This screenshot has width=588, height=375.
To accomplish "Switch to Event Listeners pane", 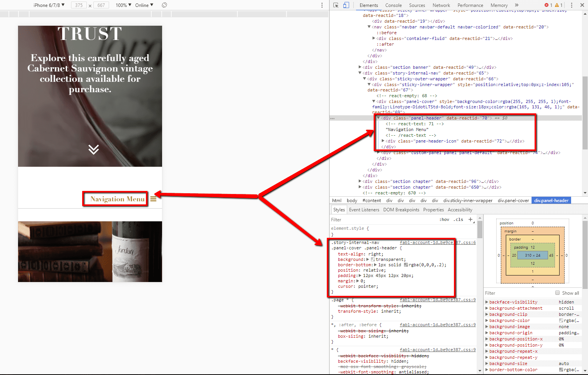I will click(x=364, y=210).
